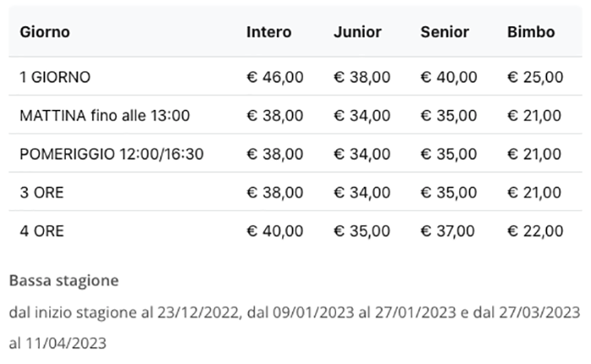Select the POMERIGGIO 12:00/16:30 row label
591x364 pixels.
[111, 155]
